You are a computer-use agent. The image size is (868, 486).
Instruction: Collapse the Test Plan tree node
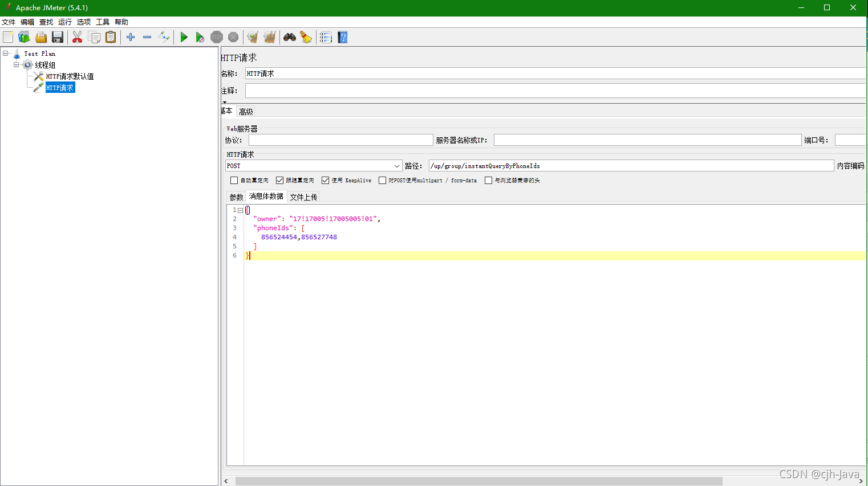point(6,54)
